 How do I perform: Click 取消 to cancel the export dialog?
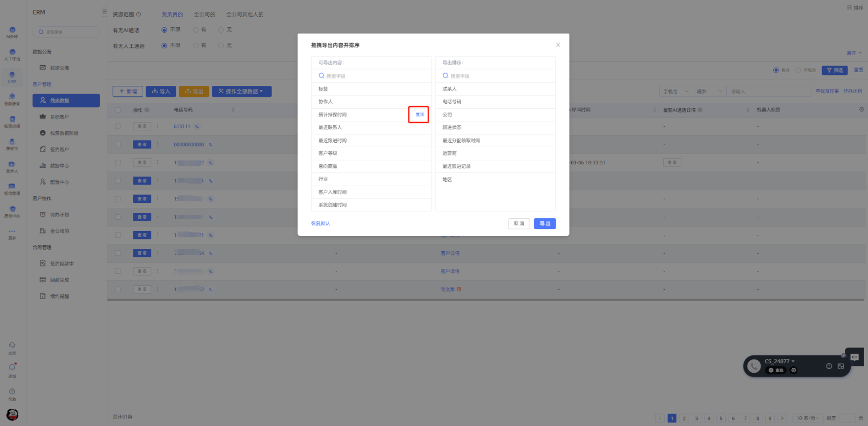[519, 224]
